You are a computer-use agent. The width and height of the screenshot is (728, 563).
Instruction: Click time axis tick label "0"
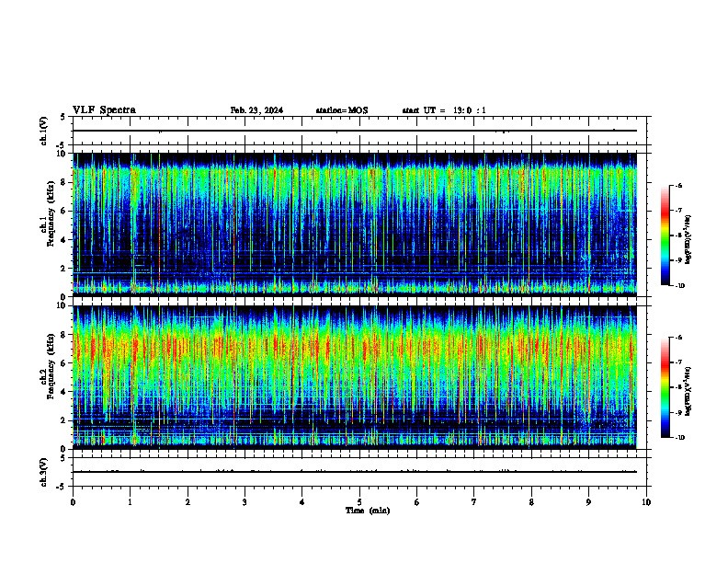(x=73, y=502)
